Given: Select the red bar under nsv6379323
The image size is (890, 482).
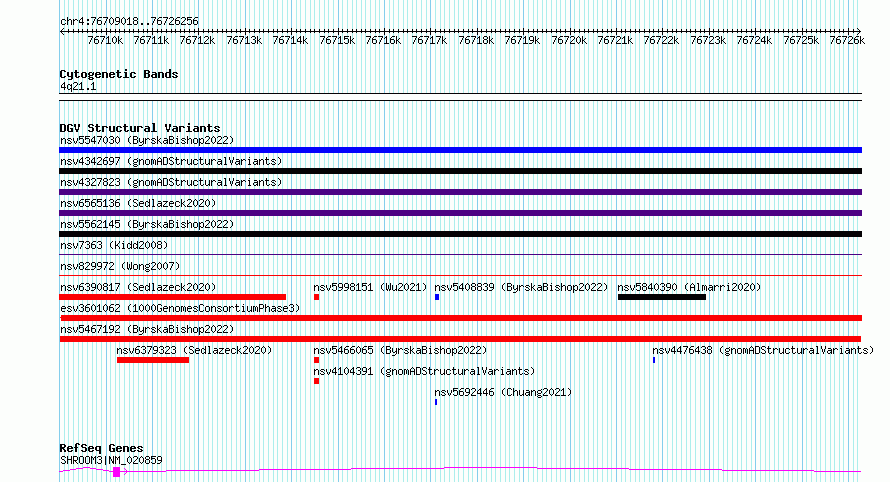Looking at the screenshot, I should (x=153, y=360).
